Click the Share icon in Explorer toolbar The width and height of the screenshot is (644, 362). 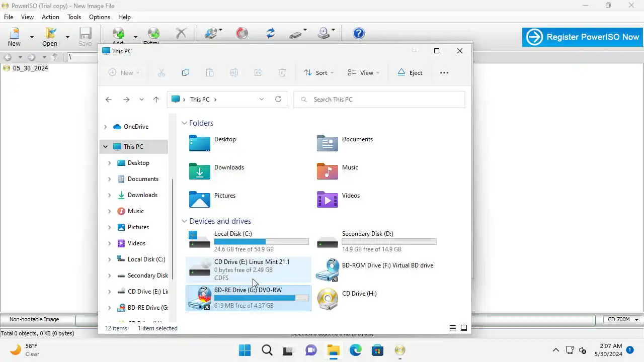click(x=258, y=72)
